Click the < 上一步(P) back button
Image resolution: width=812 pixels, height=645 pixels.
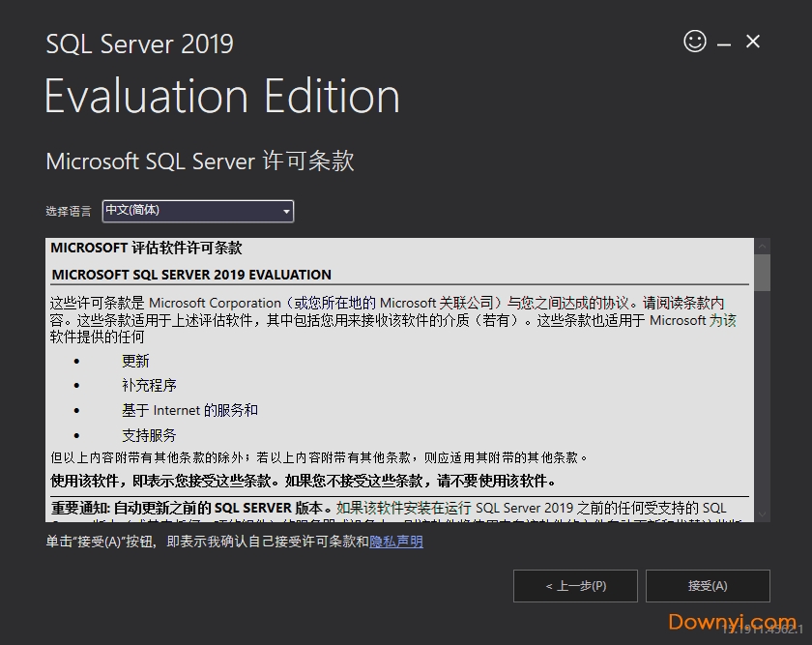(x=575, y=586)
